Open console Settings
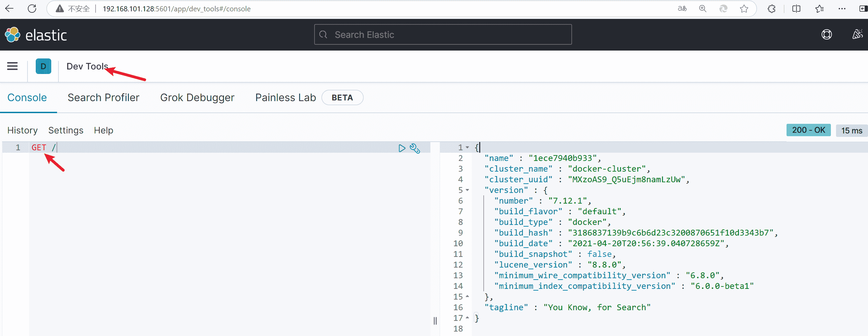 point(66,130)
